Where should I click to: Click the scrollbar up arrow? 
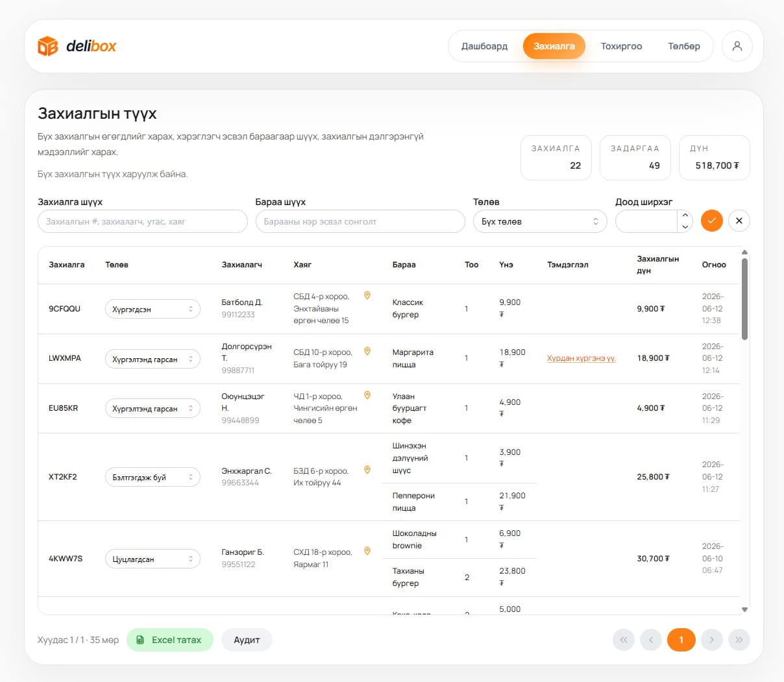(x=744, y=252)
